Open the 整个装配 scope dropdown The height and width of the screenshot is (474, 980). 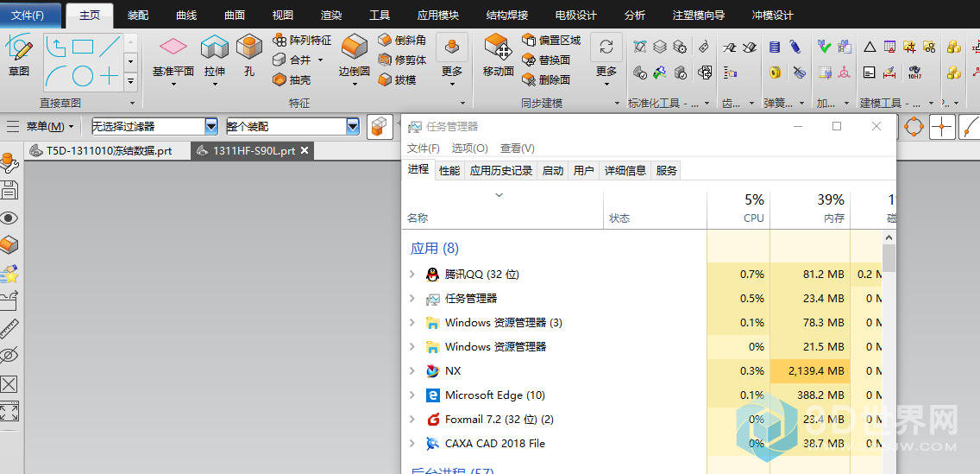pyautogui.click(x=352, y=127)
